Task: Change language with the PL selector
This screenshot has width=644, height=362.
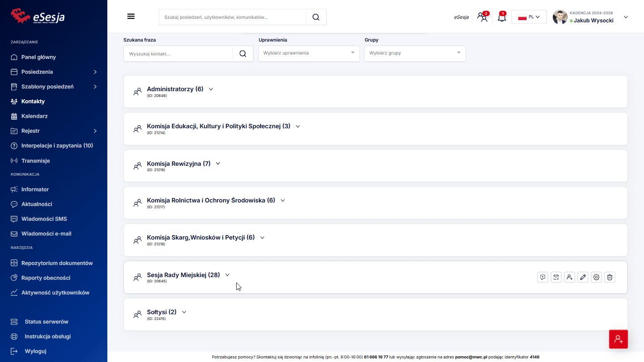Action: tap(529, 17)
